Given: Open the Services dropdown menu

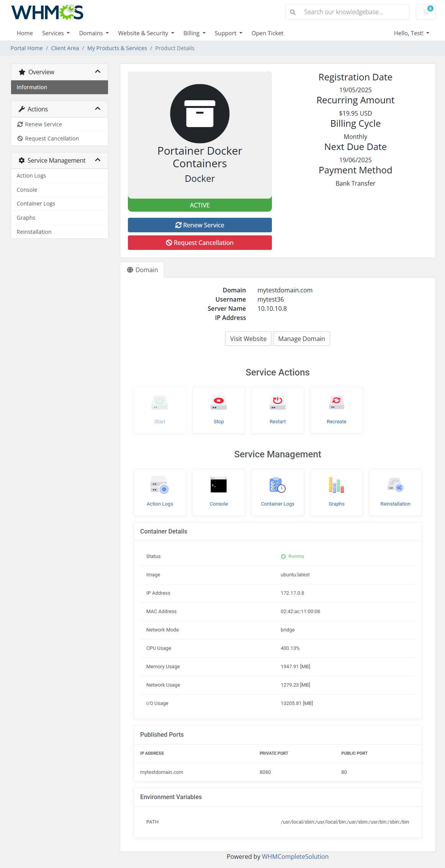Looking at the screenshot, I should pos(56,33).
